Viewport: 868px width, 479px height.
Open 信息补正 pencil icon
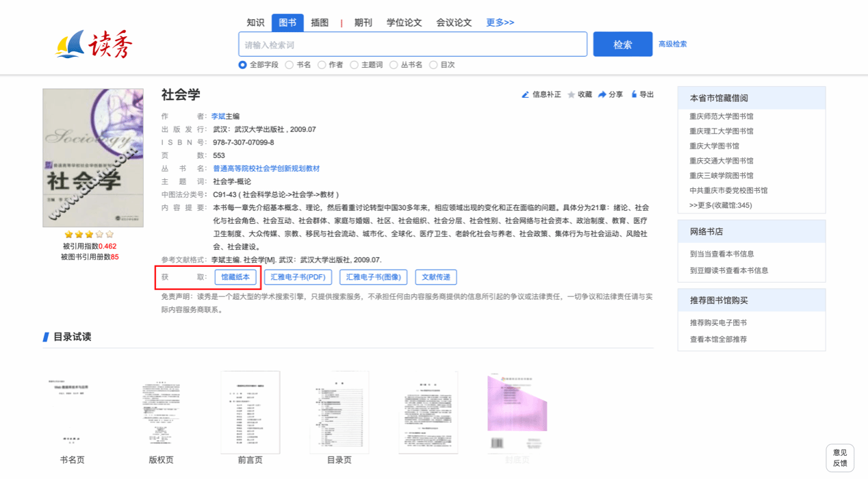coord(525,95)
